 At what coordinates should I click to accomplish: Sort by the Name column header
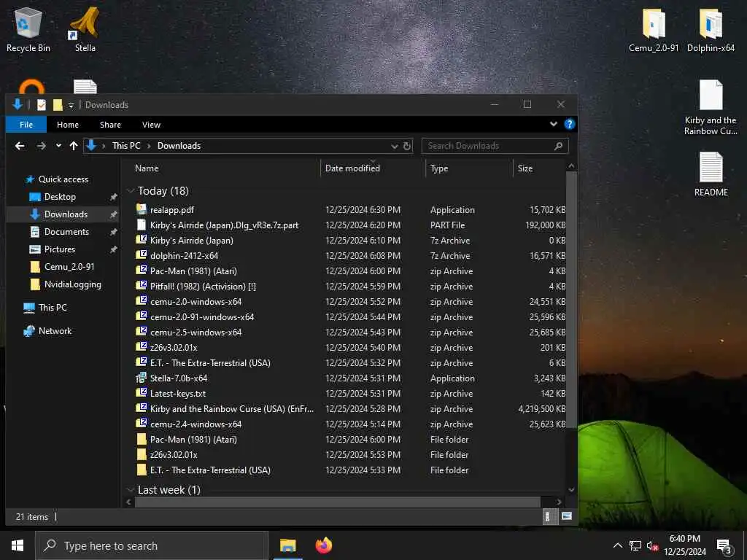[x=147, y=168]
